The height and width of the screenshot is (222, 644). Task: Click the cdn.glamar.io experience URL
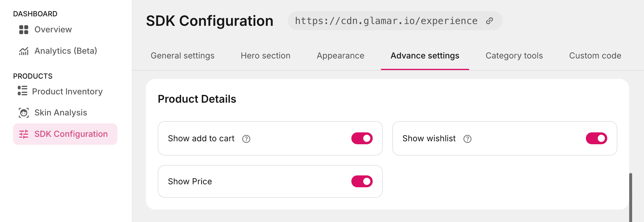[x=386, y=21]
